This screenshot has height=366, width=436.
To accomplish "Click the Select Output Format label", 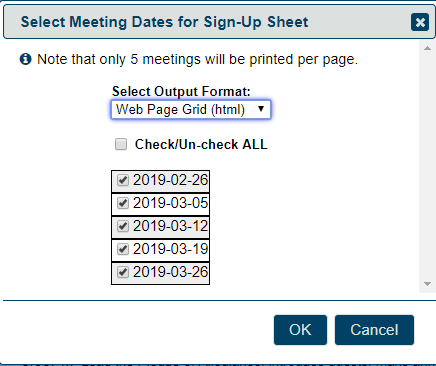I will pos(181,91).
